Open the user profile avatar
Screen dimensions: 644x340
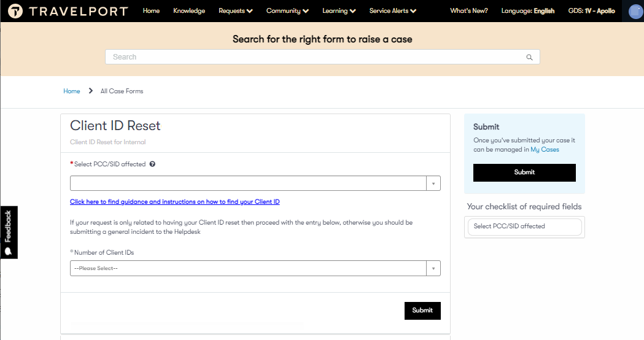tap(635, 11)
